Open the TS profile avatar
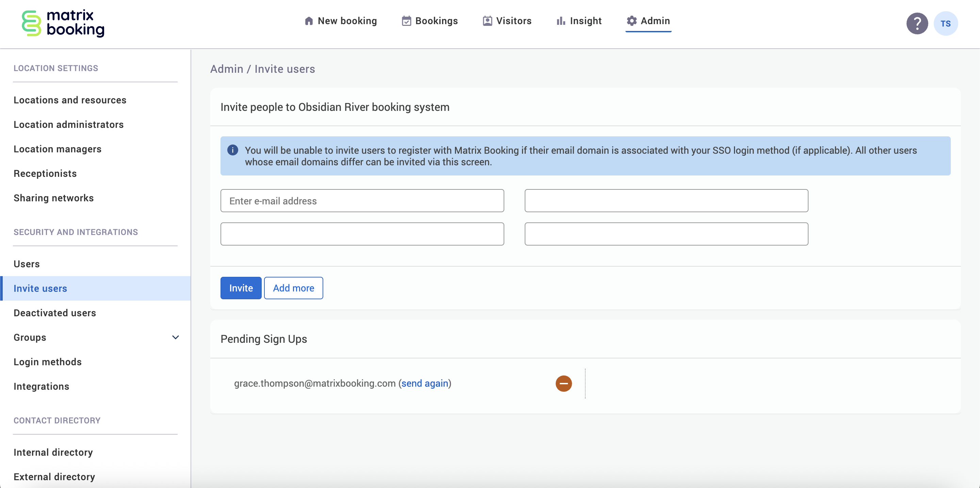 point(946,23)
